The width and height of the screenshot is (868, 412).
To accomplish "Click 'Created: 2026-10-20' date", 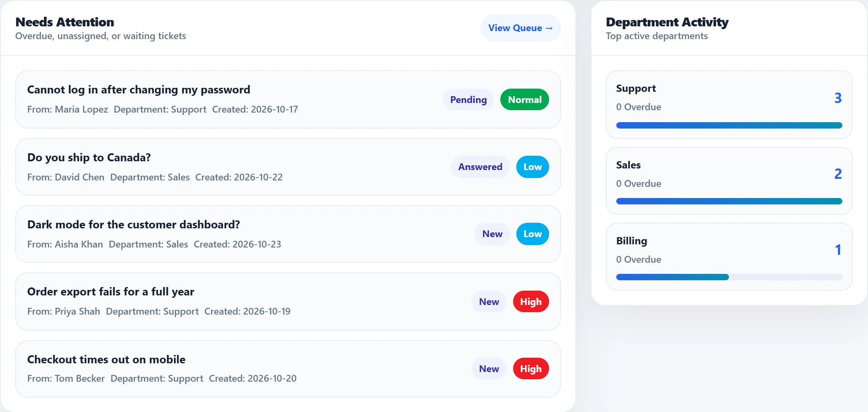I will [253, 378].
